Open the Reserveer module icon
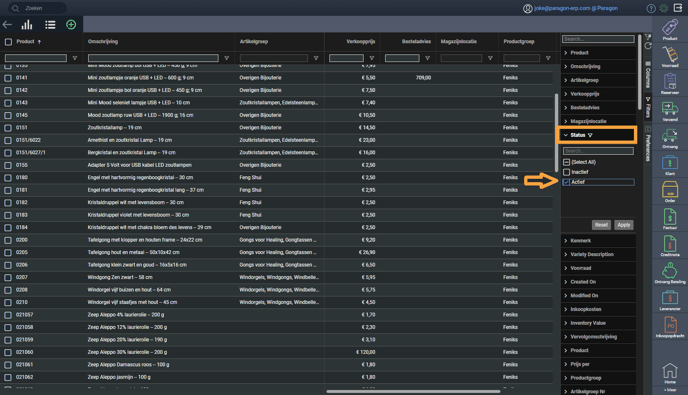 tap(670, 82)
